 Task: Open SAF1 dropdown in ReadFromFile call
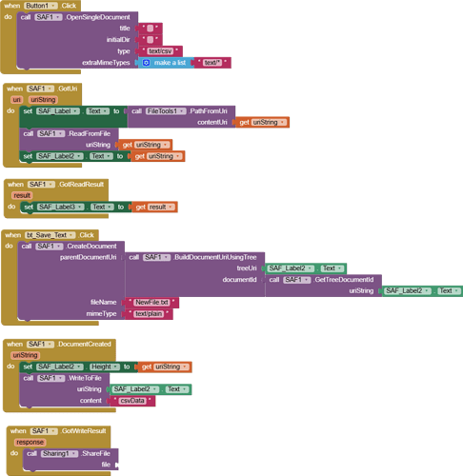51,133
